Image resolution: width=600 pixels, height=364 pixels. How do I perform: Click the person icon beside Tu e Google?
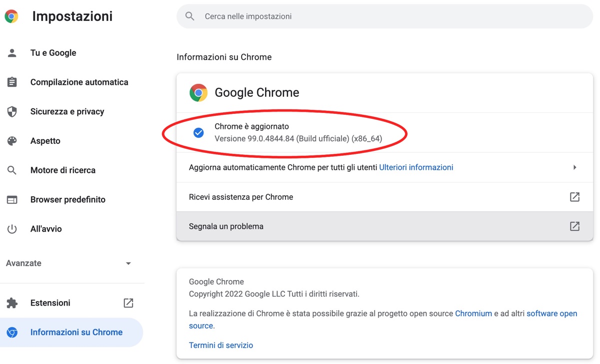(12, 53)
